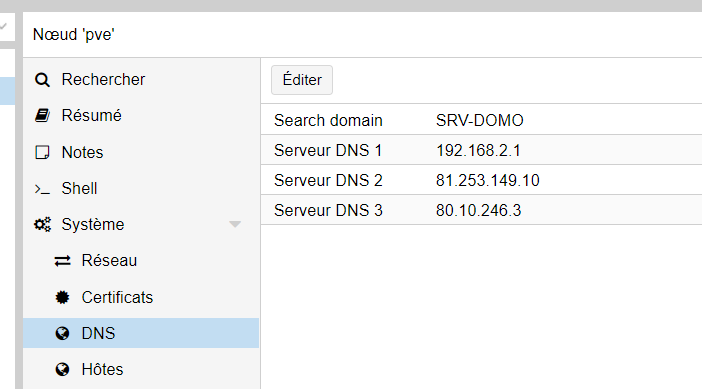Select the Serveur DNS 3 row
This screenshot has height=389, width=702.
(x=481, y=210)
